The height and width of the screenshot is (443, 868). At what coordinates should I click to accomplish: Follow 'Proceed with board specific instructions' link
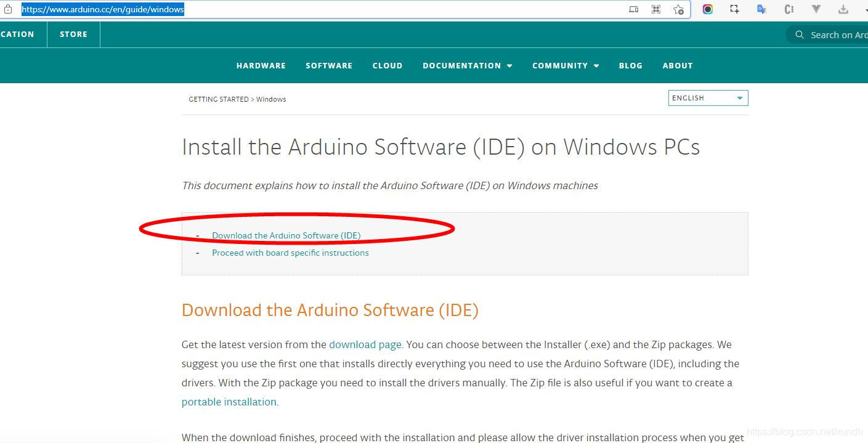(x=290, y=253)
